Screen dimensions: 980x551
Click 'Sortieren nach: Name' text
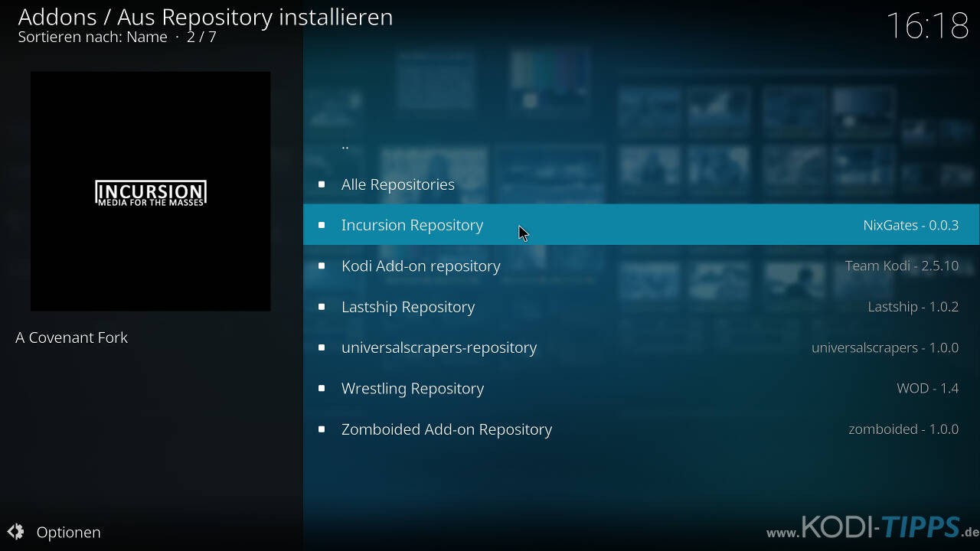pyautogui.click(x=93, y=37)
